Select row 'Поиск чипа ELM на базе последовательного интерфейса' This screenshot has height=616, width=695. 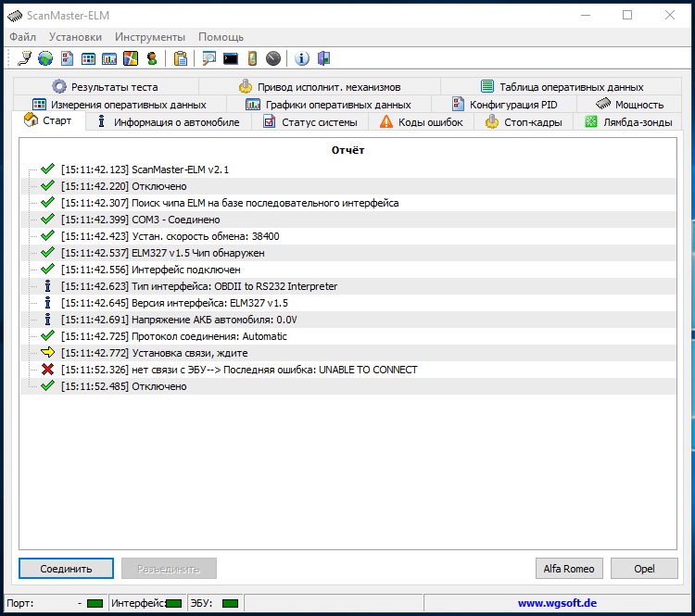pyautogui.click(x=347, y=203)
